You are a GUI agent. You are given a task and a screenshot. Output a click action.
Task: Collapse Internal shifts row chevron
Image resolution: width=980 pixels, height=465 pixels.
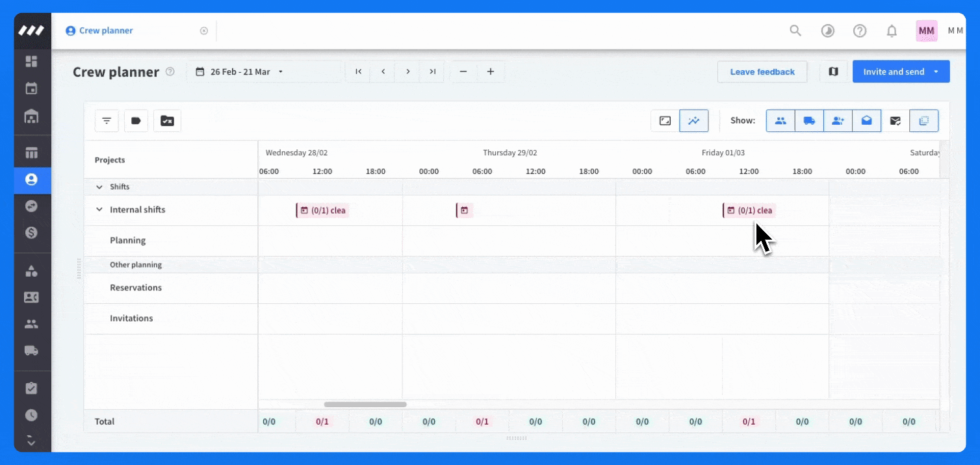99,210
